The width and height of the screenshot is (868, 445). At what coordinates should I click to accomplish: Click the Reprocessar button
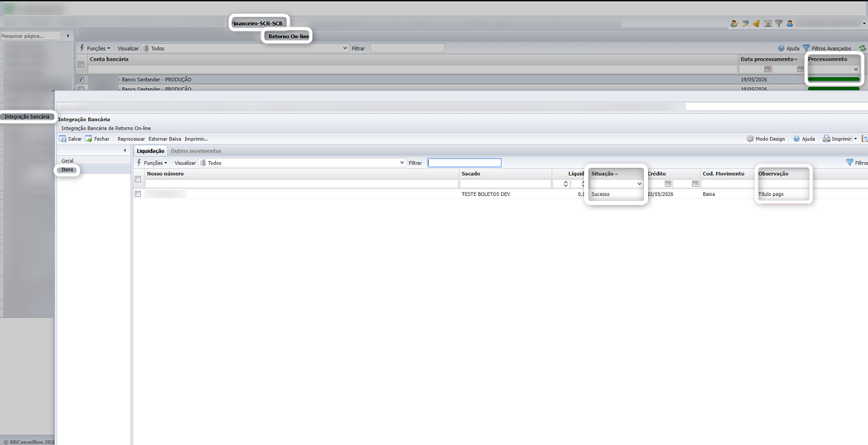click(131, 139)
